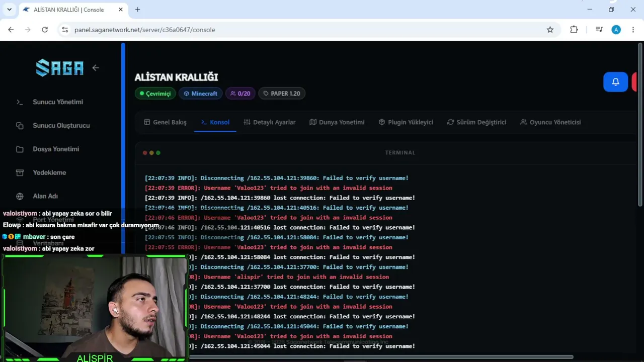Click the 22:07:55 ERROR log line
The height and width of the screenshot is (362, 644).
pos(268,247)
